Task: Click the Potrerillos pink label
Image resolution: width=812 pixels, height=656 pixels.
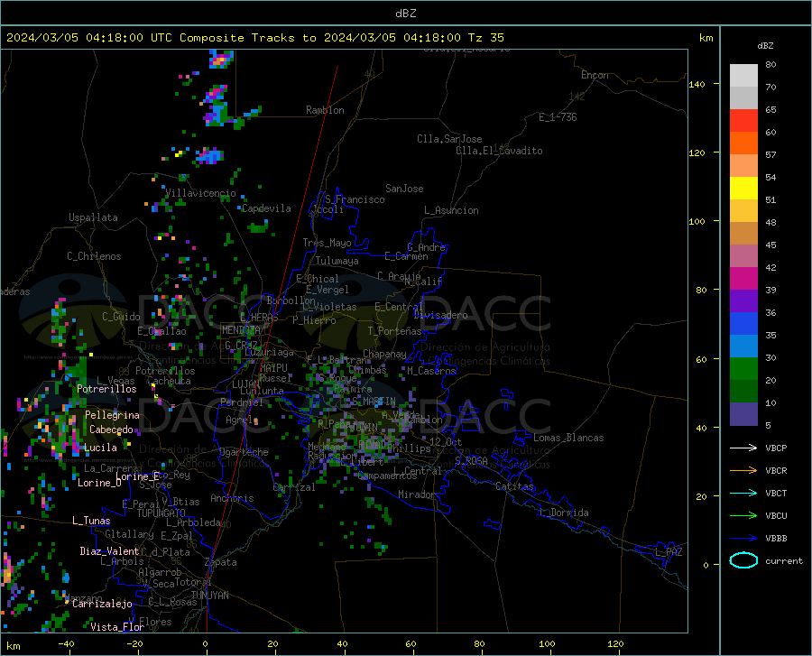Action: pos(106,389)
